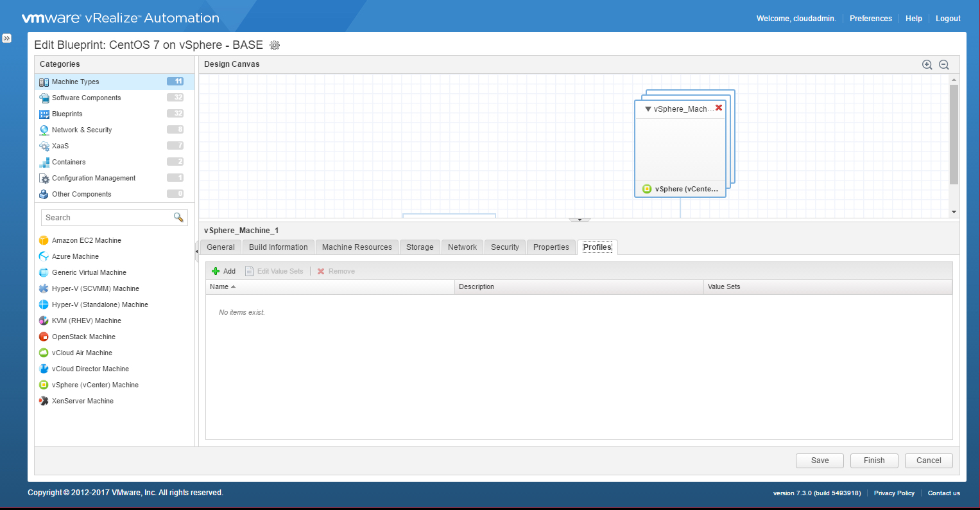Screen dimensions: 980x510
Task: Add a new component profile
Action: [x=224, y=271]
